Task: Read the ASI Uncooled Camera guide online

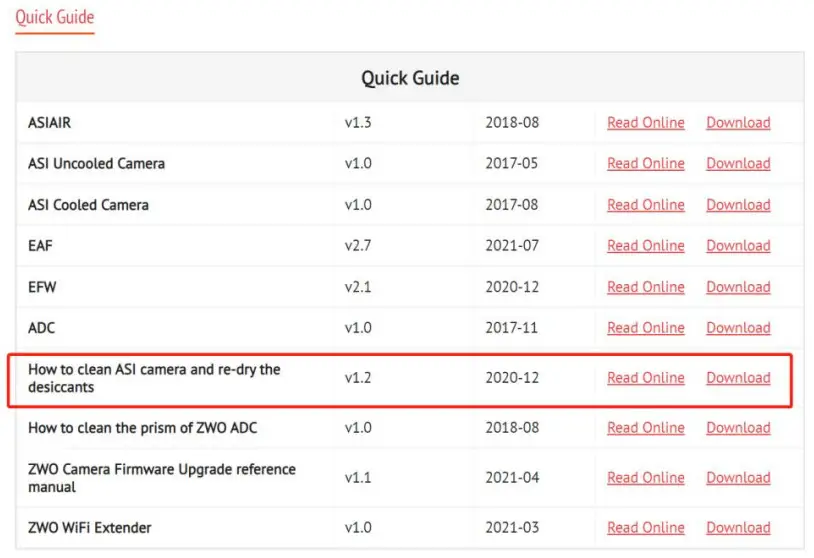Action: [645, 164]
